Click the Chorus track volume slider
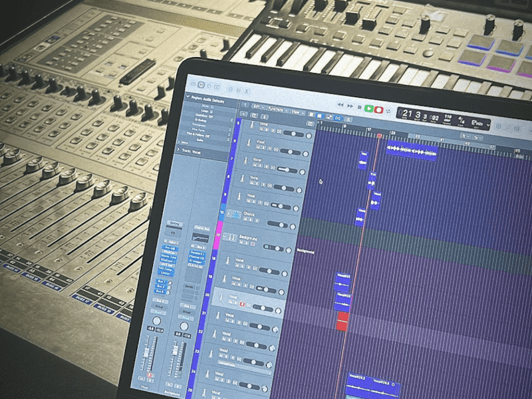The height and width of the screenshot is (399, 532). pyautogui.click(x=279, y=224)
